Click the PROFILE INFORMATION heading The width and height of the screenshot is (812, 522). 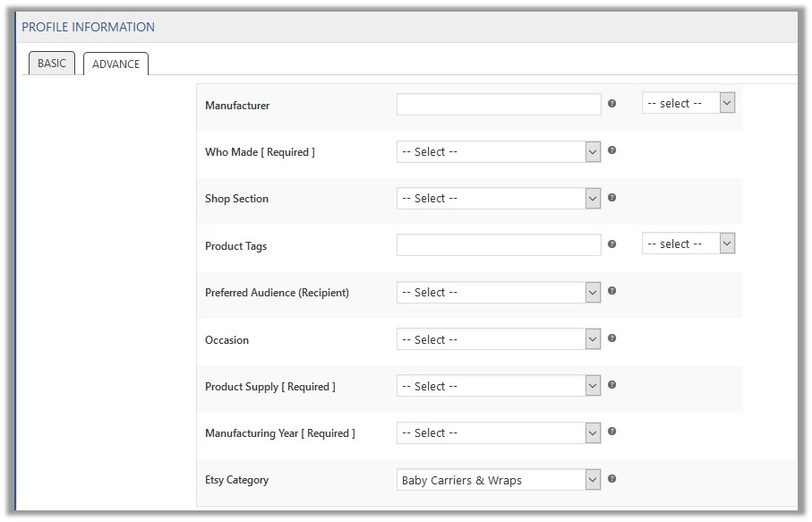tap(88, 27)
